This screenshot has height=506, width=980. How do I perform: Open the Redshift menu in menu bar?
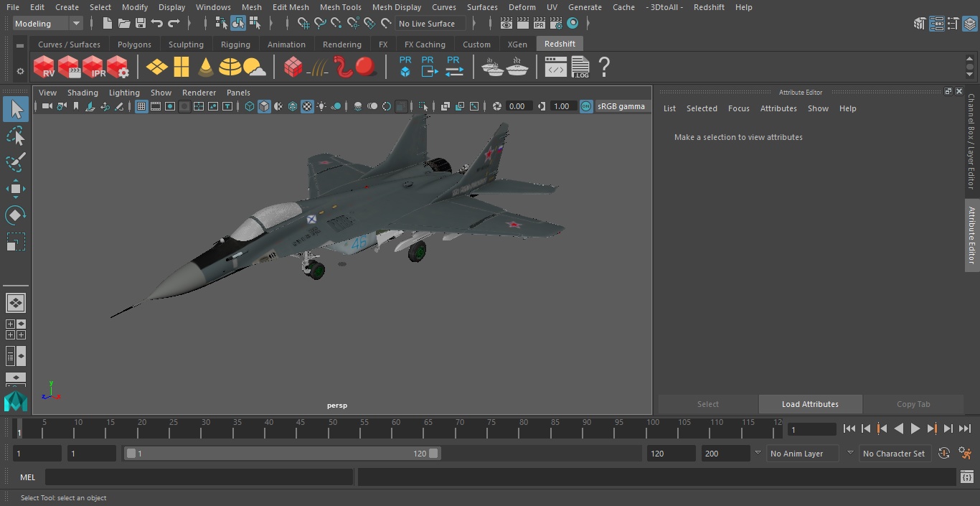click(709, 7)
